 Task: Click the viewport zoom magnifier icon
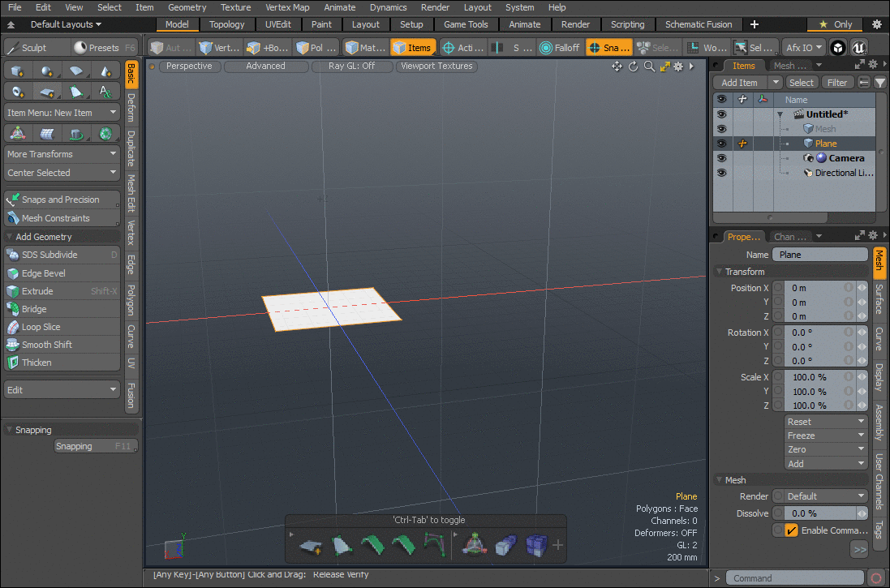[x=649, y=67]
